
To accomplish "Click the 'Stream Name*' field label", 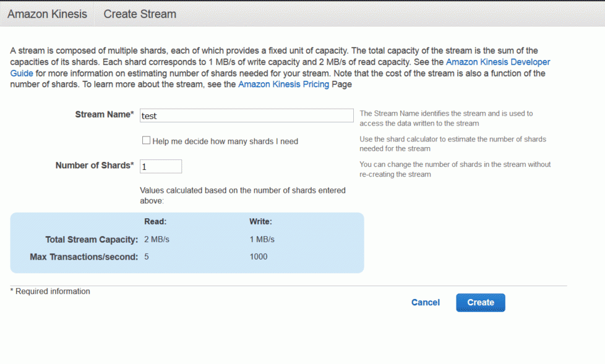I will [x=104, y=114].
